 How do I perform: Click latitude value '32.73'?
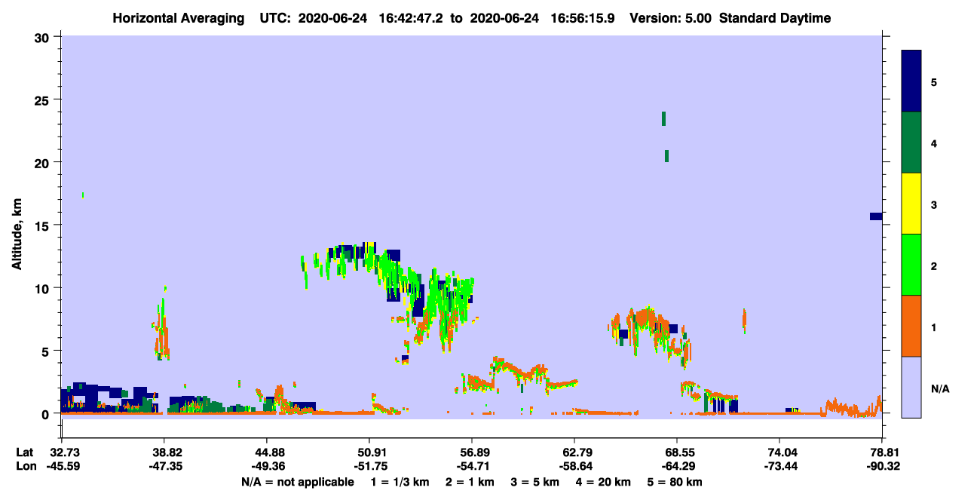tap(65, 452)
